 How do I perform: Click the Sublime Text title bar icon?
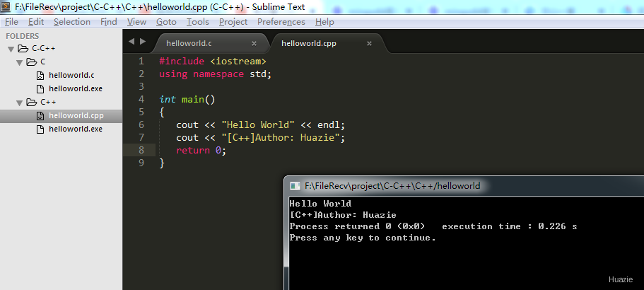click(x=6, y=6)
